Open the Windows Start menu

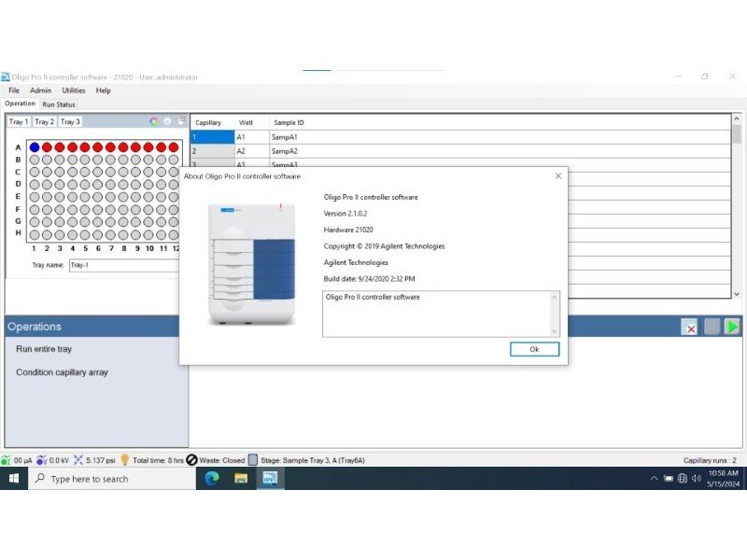point(14,478)
